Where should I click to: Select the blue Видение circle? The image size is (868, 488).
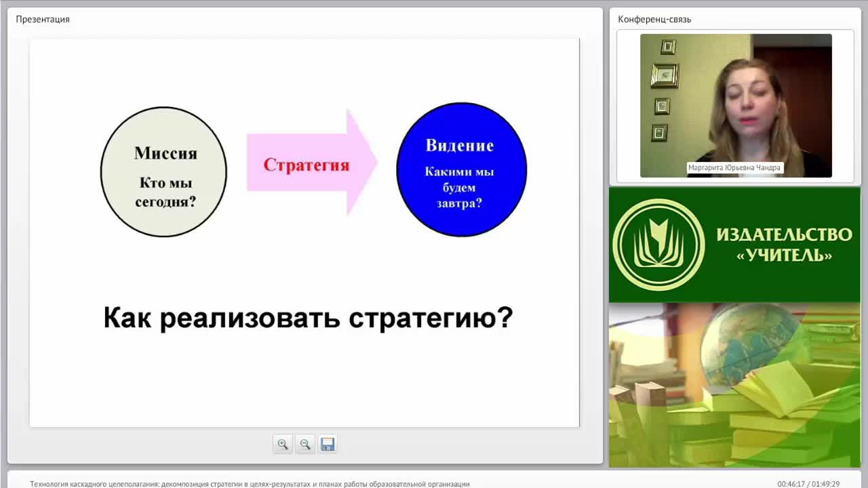point(461,169)
